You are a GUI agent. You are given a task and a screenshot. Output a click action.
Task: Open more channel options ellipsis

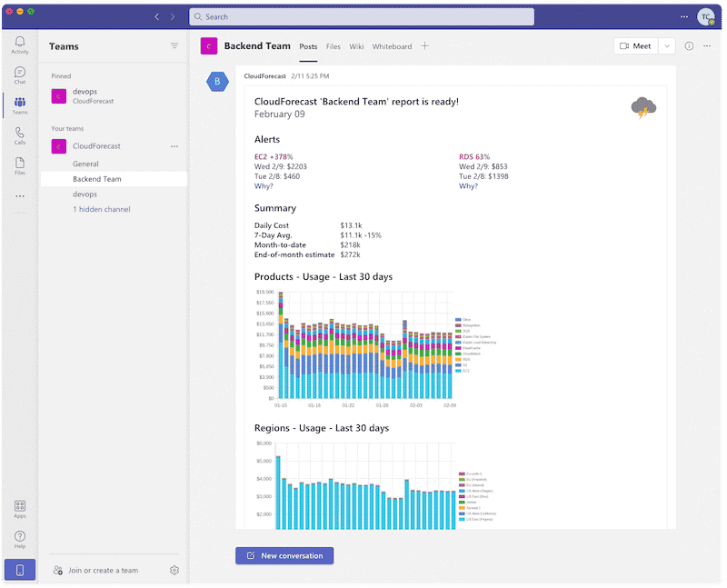(x=707, y=46)
